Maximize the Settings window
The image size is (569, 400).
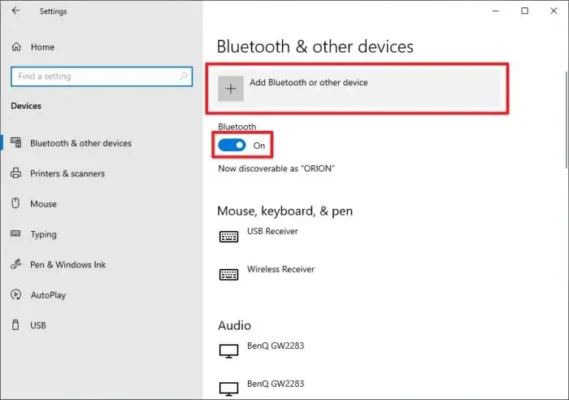pyautogui.click(x=525, y=11)
